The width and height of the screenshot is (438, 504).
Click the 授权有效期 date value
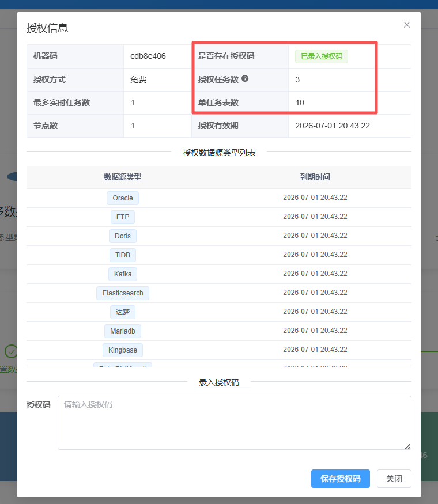click(332, 126)
